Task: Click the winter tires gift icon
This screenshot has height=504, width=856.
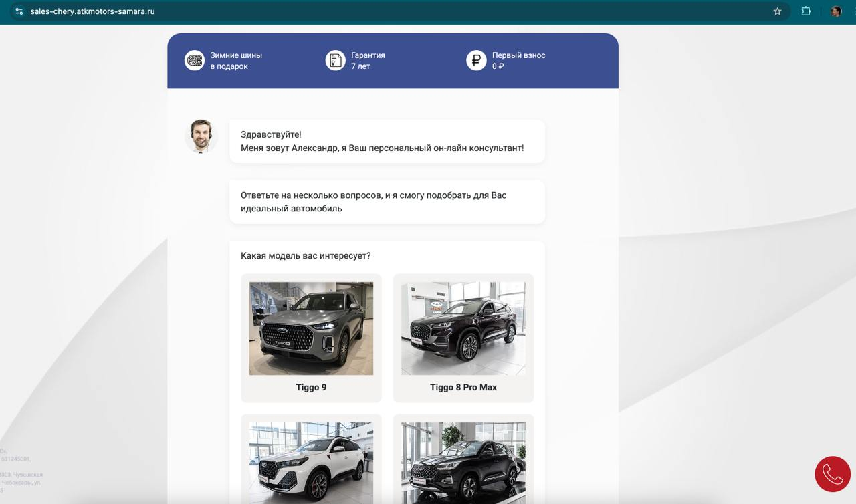Action: [x=195, y=61]
